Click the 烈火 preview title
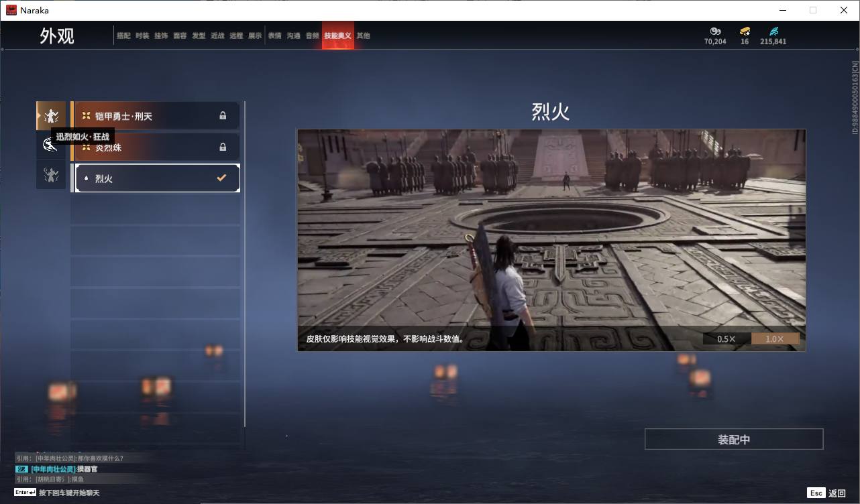 [x=551, y=111]
